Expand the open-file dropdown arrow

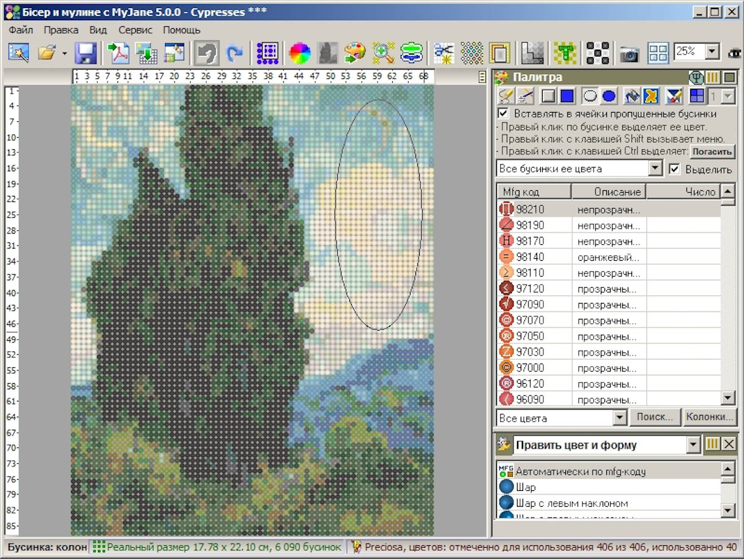[x=64, y=53]
